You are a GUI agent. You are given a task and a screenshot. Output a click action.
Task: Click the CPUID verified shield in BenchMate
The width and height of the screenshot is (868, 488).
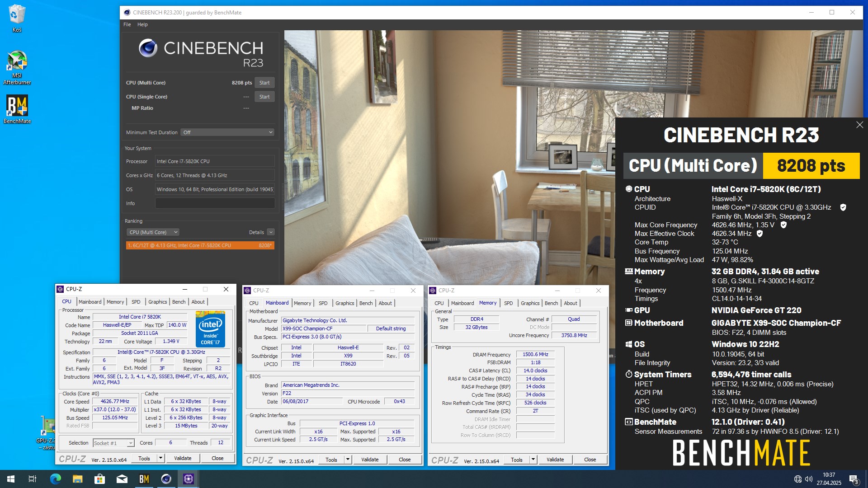(843, 207)
